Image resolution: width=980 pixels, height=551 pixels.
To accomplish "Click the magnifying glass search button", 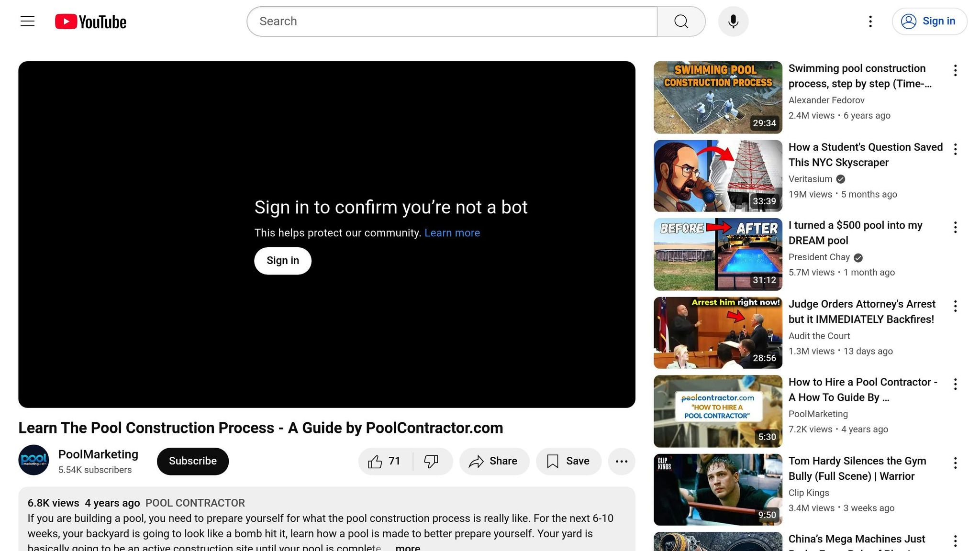I will pyautogui.click(x=681, y=22).
